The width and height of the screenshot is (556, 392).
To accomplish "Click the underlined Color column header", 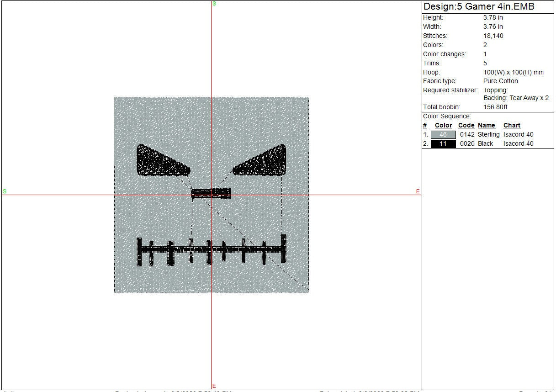I will [x=443, y=126].
